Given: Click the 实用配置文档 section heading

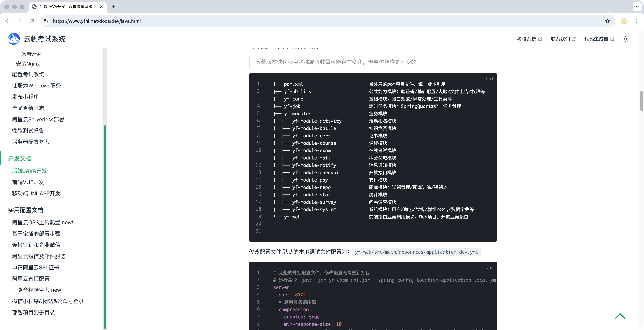Looking at the screenshot, I should click(25, 210).
